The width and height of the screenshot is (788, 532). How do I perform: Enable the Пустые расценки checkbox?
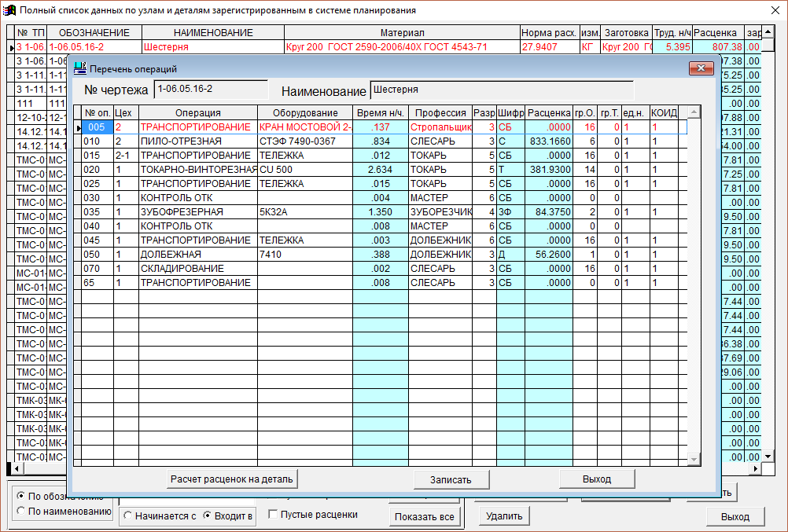[x=274, y=515]
